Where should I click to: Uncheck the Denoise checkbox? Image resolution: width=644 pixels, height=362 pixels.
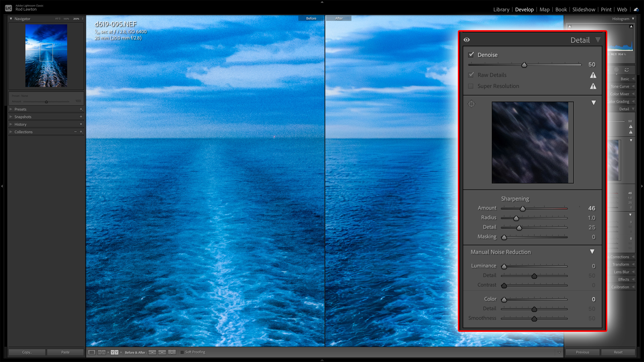471,55
